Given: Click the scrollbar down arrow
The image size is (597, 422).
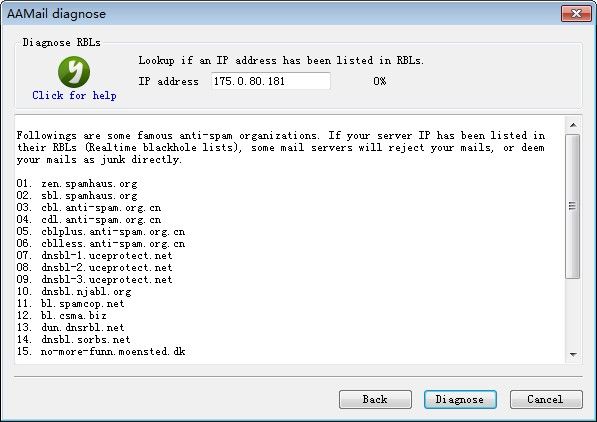Looking at the screenshot, I should (573, 355).
